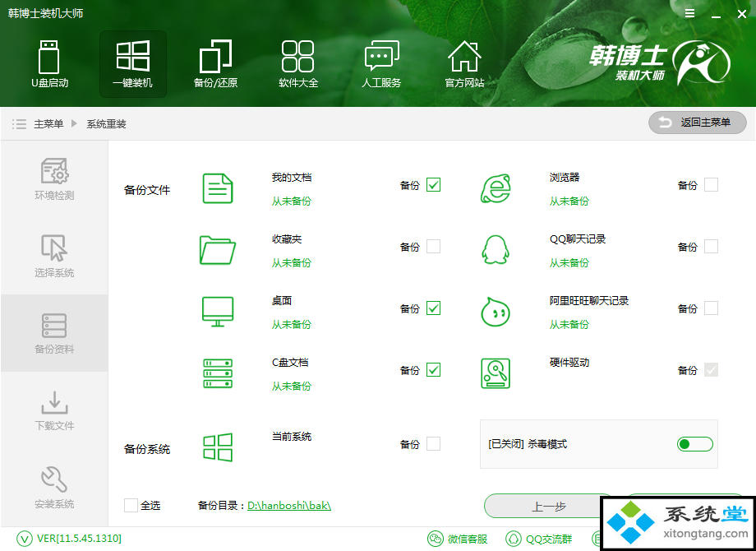This screenshot has width=756, height=551.
Task: Visit the 官方网站 tab
Action: [464, 64]
